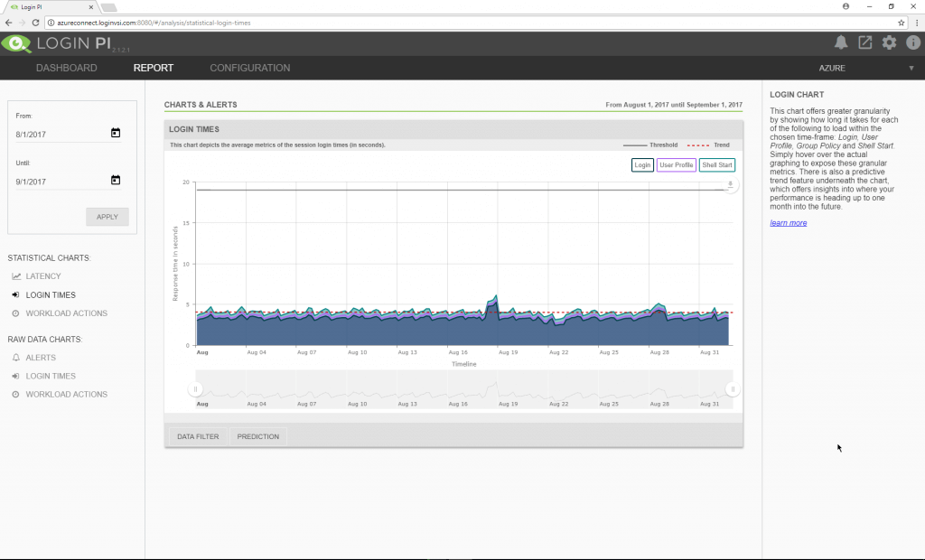The image size is (925, 560).
Task: Click the Aug 04 chart axis label
Action: coord(257,352)
